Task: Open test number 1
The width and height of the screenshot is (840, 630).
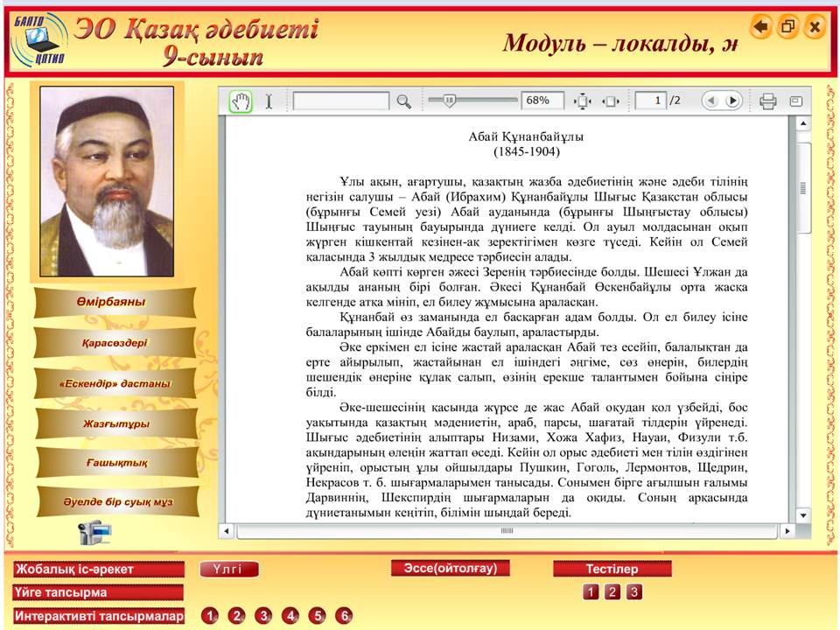Action: coord(591,592)
